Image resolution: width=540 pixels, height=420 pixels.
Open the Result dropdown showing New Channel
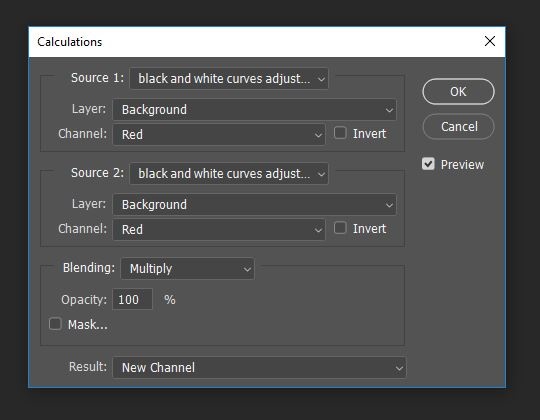click(259, 368)
